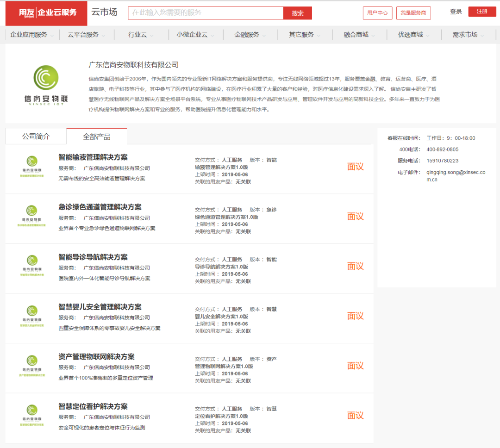Click 业界首个100%准确率的多重定位资产管理 description

point(106,378)
